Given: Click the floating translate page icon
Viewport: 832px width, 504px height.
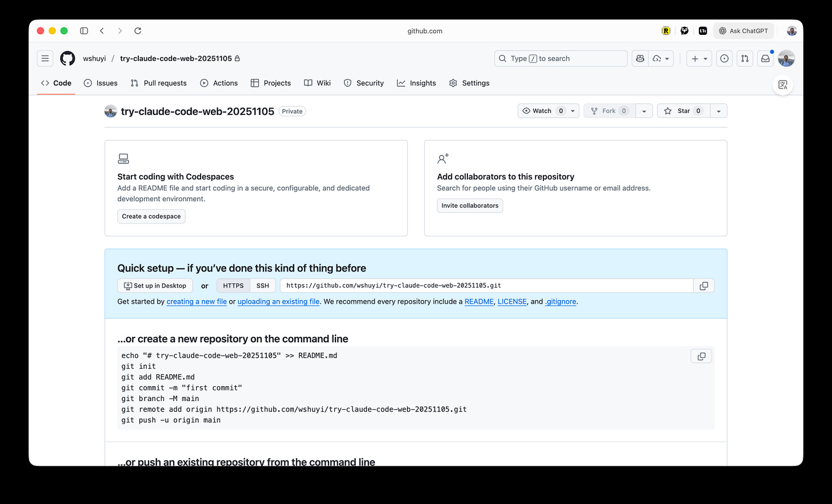Looking at the screenshot, I should click(783, 85).
